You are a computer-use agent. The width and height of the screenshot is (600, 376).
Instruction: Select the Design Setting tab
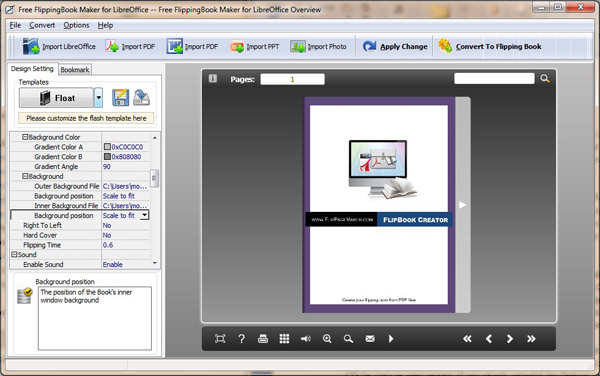pyautogui.click(x=32, y=69)
